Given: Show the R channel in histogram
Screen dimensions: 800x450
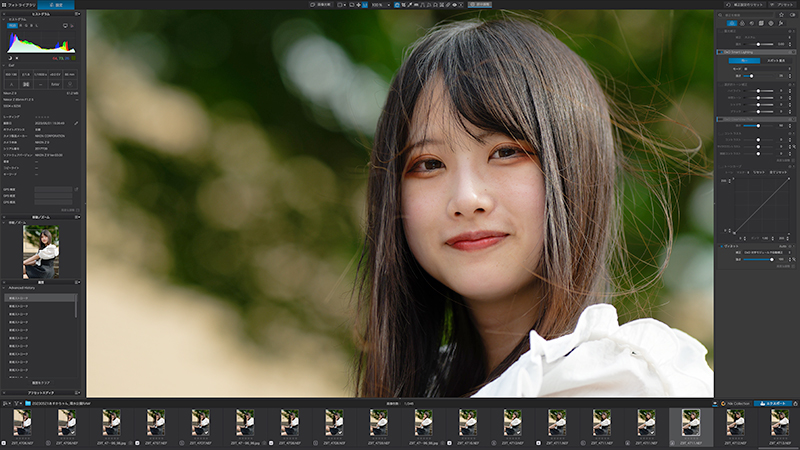Looking at the screenshot, I should pos(21,26).
